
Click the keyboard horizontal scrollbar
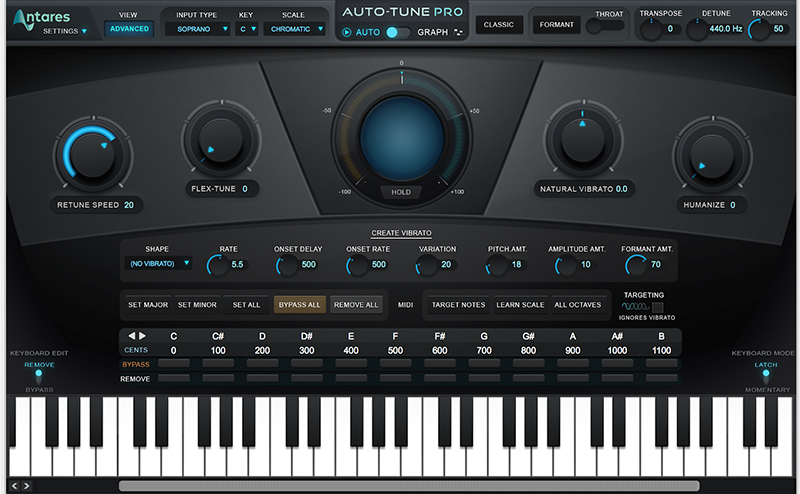[409, 486]
